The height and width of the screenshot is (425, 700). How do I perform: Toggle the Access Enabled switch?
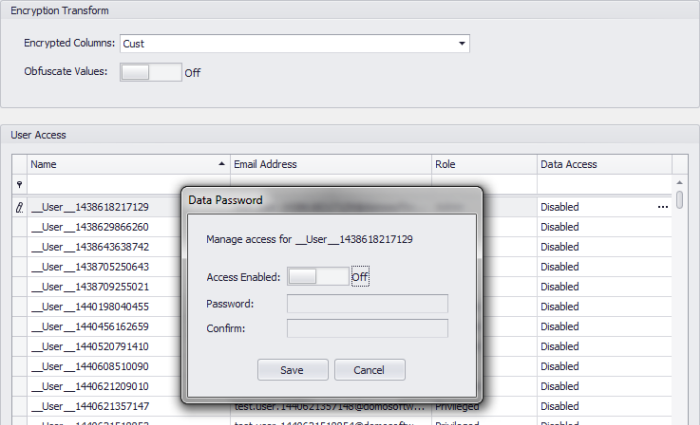(x=318, y=277)
